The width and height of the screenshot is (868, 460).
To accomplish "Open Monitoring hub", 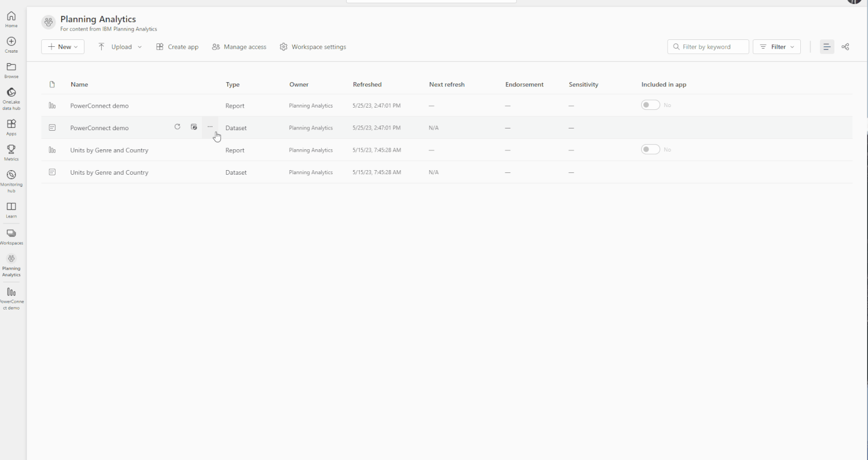I will [11, 181].
